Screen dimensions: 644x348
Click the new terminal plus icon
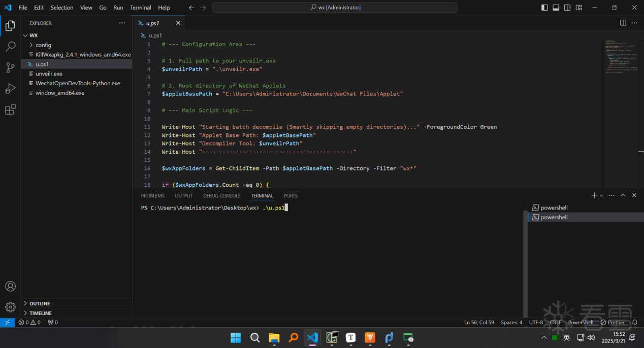[594, 195]
